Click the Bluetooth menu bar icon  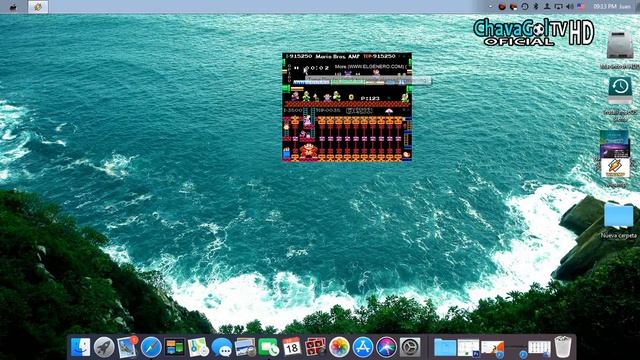(536, 7)
